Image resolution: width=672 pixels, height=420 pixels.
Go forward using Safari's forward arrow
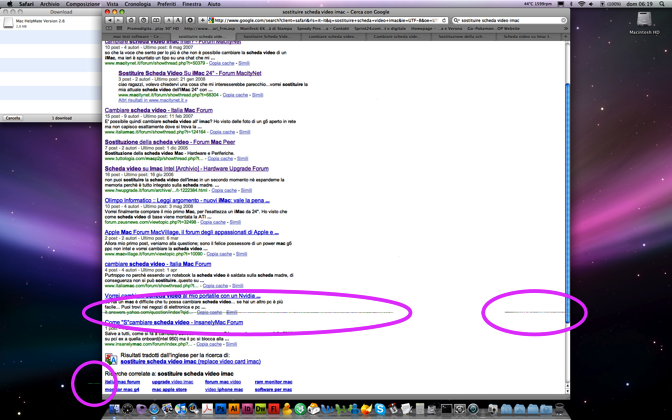pyautogui.click(x=119, y=20)
